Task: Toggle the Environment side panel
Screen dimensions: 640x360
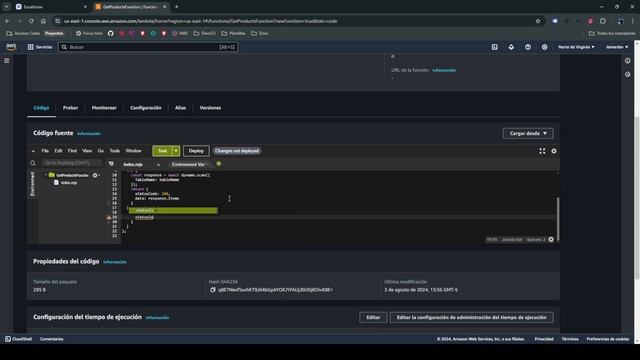Action: point(33,184)
